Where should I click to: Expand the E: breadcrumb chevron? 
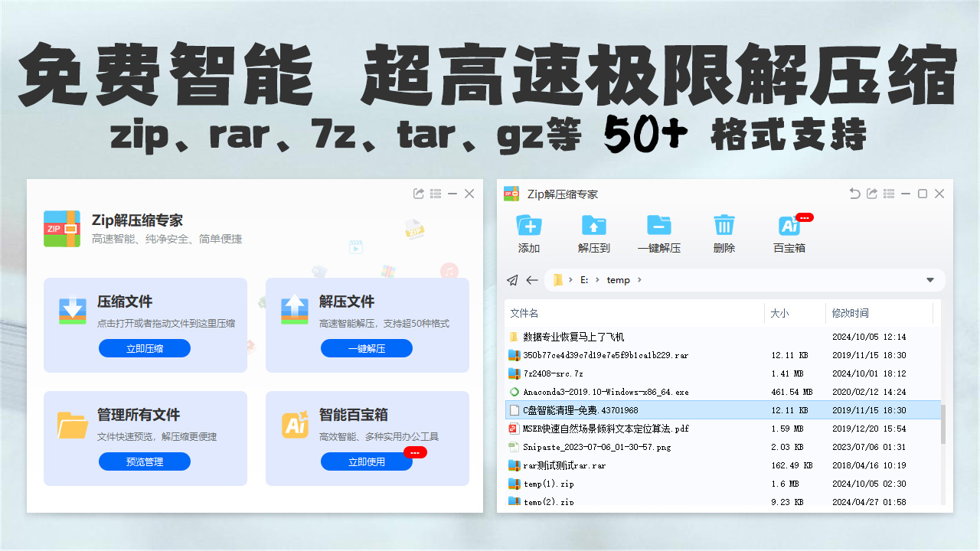(x=596, y=279)
